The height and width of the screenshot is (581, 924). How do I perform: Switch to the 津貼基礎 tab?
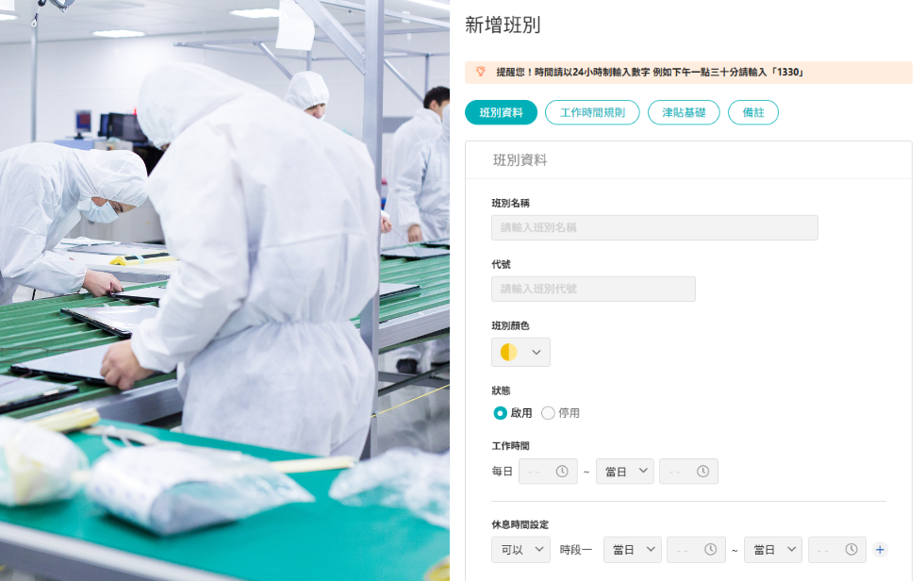(684, 112)
